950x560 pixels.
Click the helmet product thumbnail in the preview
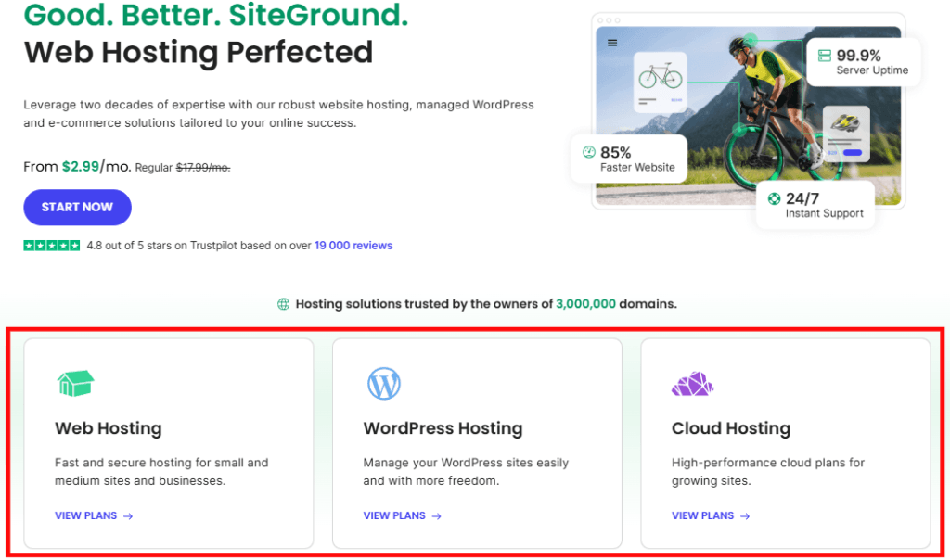(845, 132)
